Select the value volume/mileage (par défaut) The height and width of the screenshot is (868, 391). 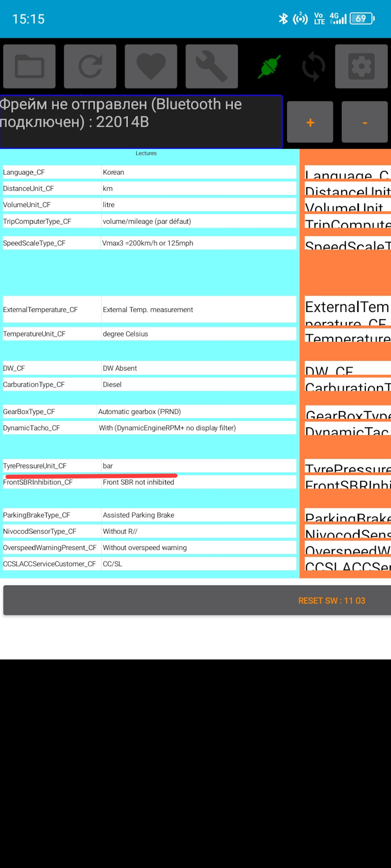tap(147, 222)
